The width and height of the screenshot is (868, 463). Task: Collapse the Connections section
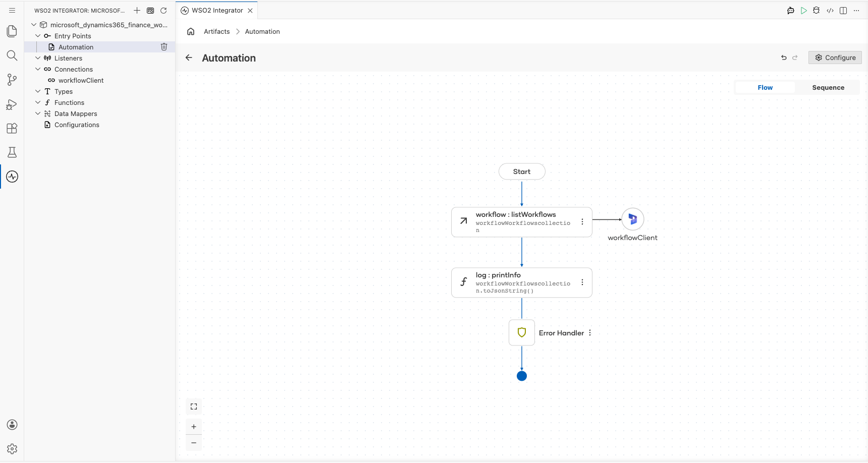click(38, 69)
